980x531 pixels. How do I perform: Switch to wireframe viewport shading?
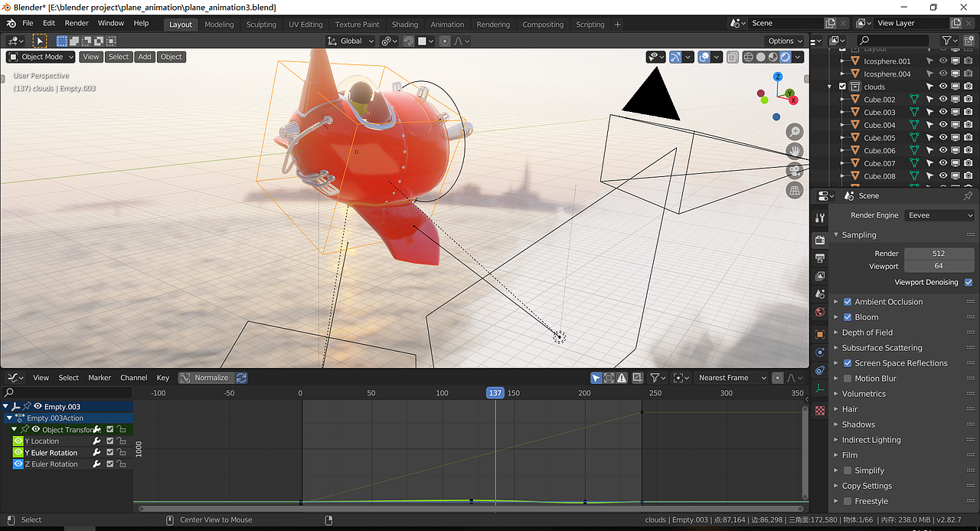(x=748, y=57)
